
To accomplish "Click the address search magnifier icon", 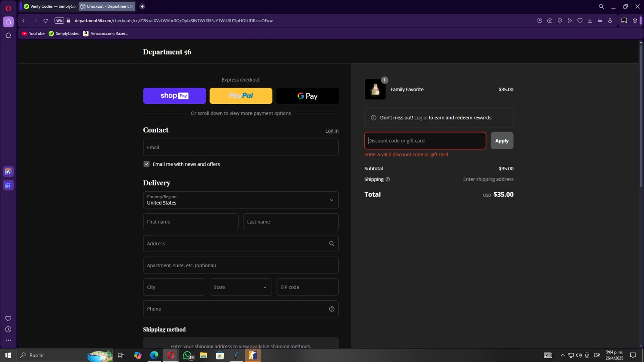I will [x=331, y=244].
